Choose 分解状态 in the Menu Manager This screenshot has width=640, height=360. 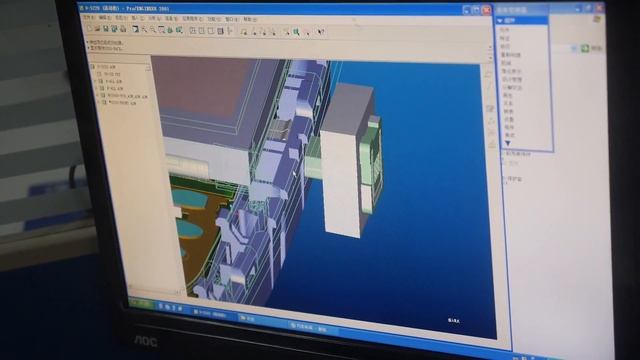(512, 87)
